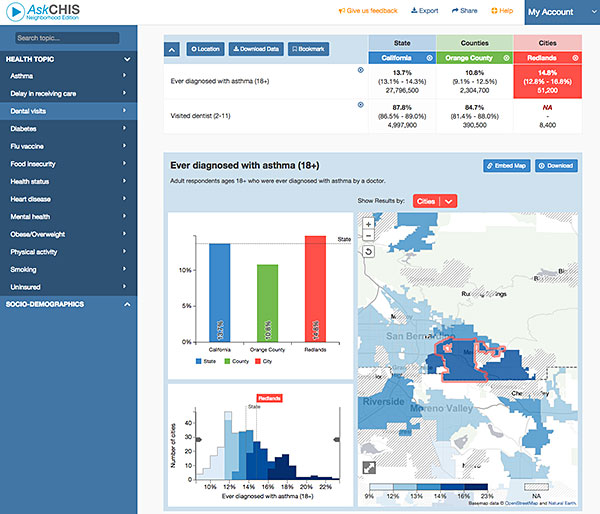600x514 pixels.
Task: Expand the Socio-Demographics section
Action: pos(68,304)
